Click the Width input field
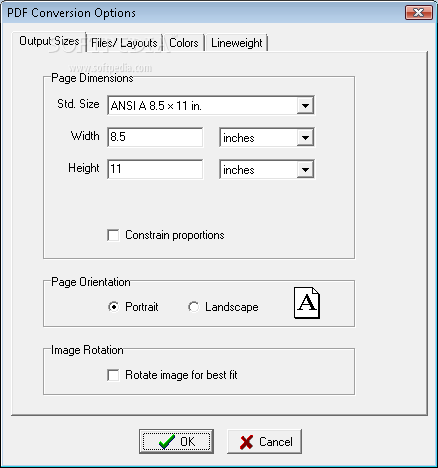 click(x=155, y=137)
